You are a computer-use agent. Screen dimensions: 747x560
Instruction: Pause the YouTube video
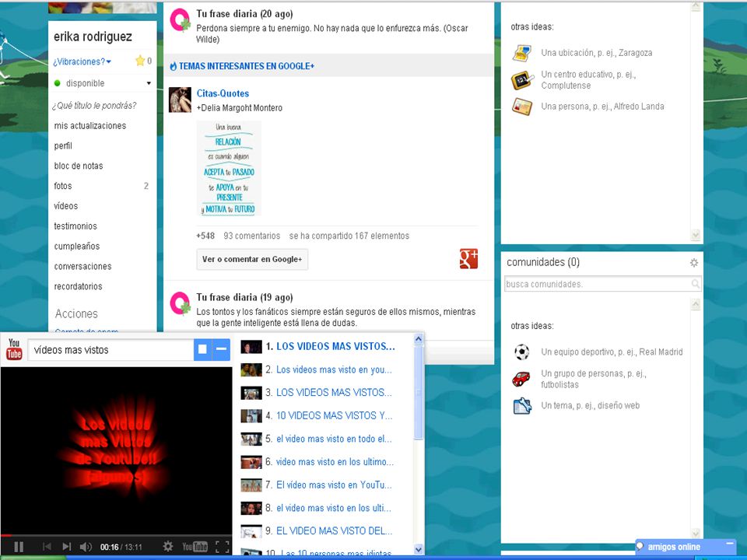(x=19, y=547)
